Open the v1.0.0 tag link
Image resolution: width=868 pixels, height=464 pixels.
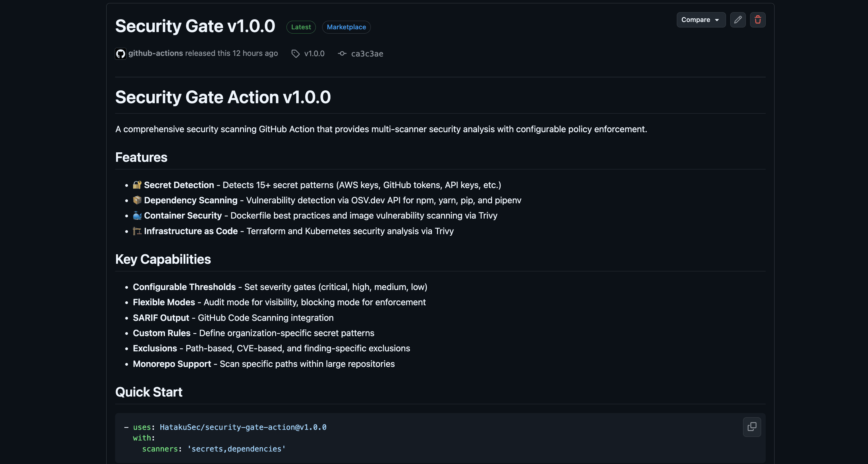coord(314,53)
